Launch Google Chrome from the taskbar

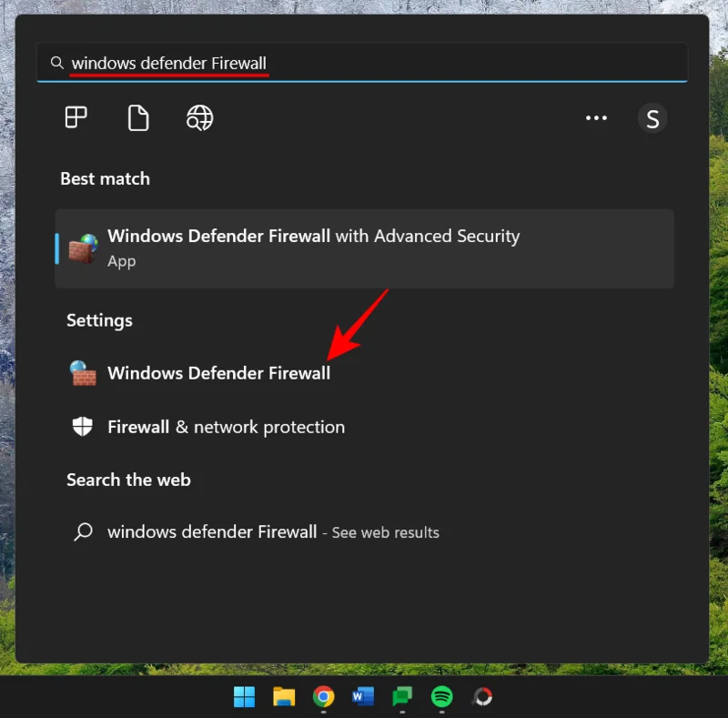point(324,696)
